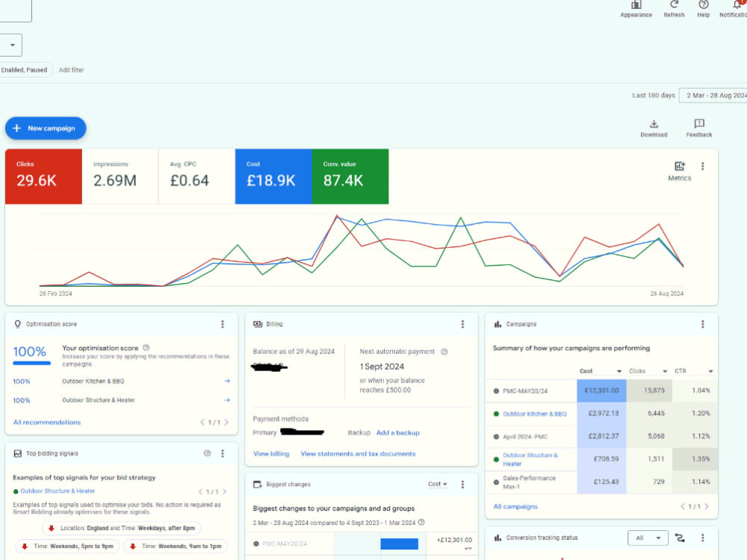Click arrow beside Outdoor Structure & Heater score

pos(227,400)
